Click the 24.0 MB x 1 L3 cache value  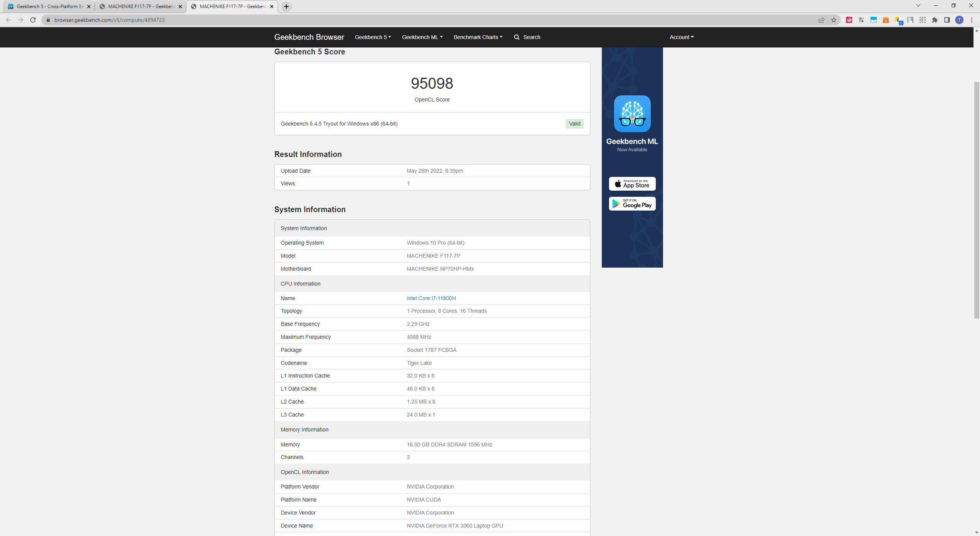coord(421,415)
